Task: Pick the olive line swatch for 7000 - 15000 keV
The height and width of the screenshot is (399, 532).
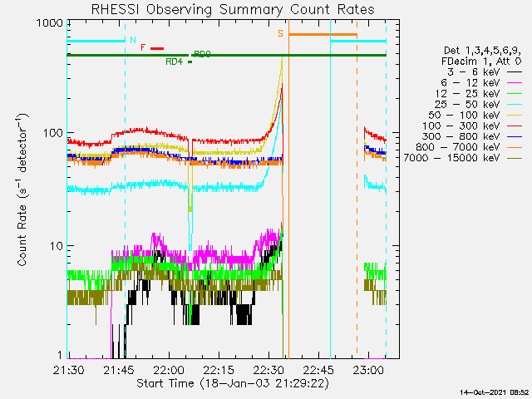Action: (515, 158)
